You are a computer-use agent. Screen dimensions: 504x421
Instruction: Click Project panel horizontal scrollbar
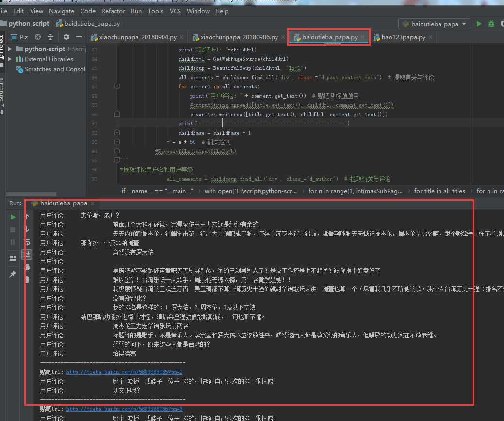(31, 194)
